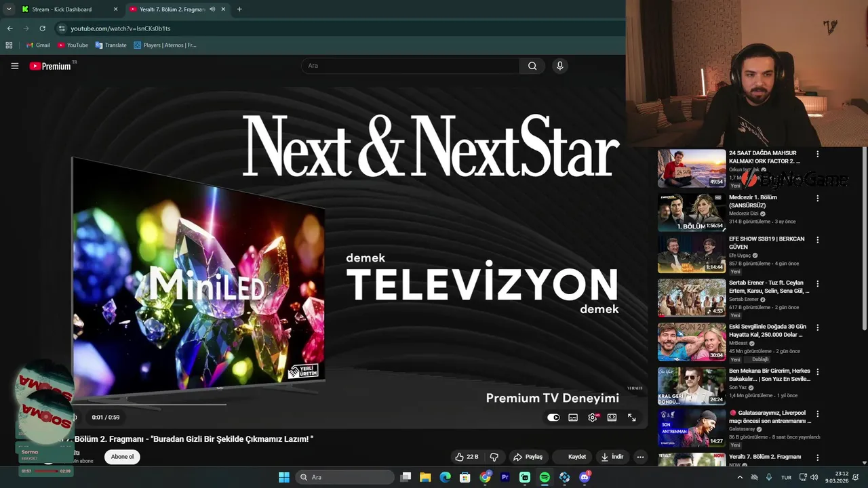
Task: Open Windows Start menu
Action: (x=284, y=477)
